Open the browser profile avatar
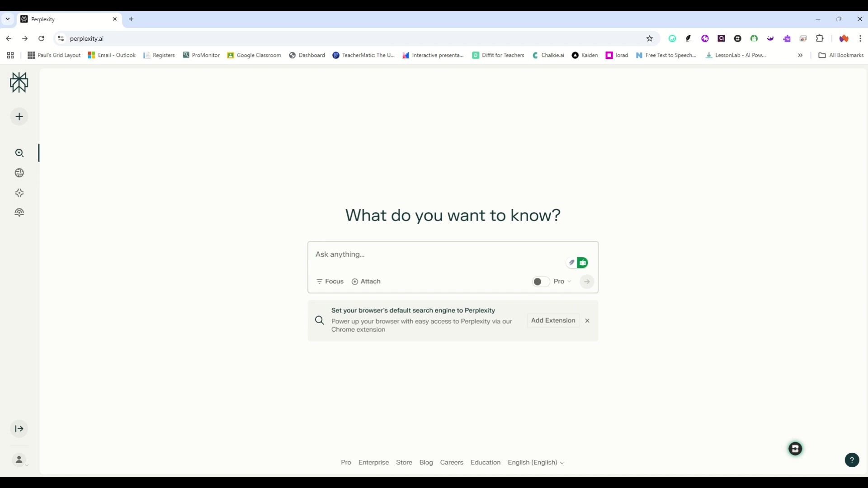This screenshot has height=488, width=868. [844, 38]
